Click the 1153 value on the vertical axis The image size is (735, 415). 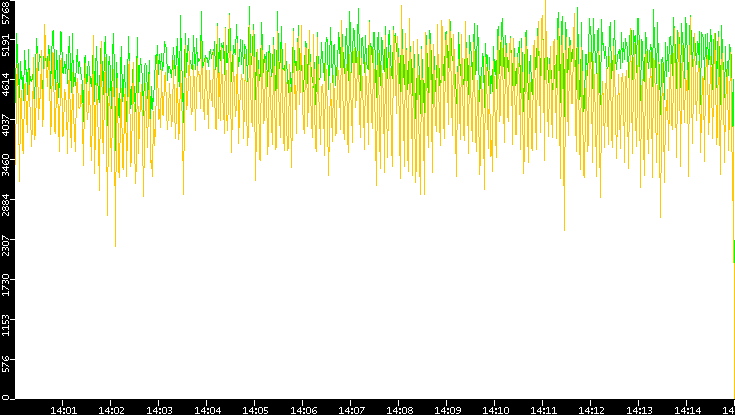click(6, 323)
